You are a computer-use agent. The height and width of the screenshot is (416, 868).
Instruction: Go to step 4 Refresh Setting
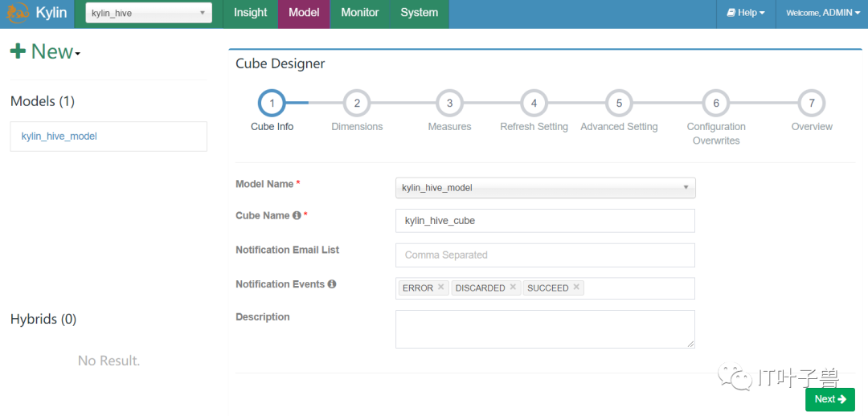tap(534, 103)
